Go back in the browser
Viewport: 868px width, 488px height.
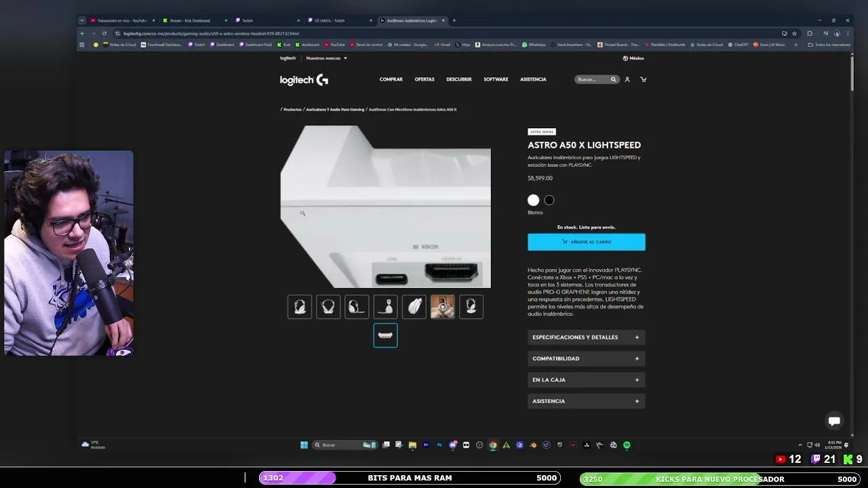click(83, 33)
